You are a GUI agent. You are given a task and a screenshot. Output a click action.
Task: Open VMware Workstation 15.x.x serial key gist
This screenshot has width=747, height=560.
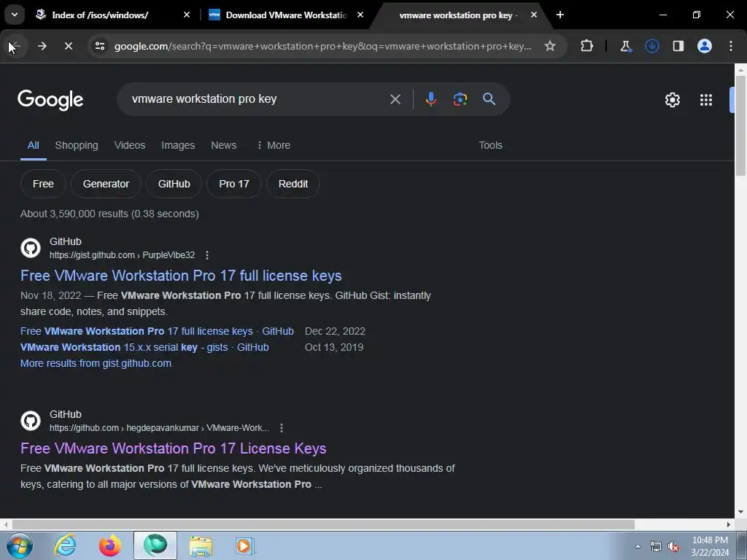point(144,347)
